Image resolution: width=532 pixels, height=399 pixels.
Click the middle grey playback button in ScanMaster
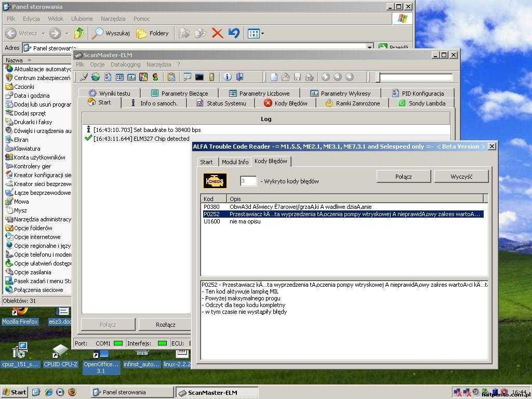[338, 77]
